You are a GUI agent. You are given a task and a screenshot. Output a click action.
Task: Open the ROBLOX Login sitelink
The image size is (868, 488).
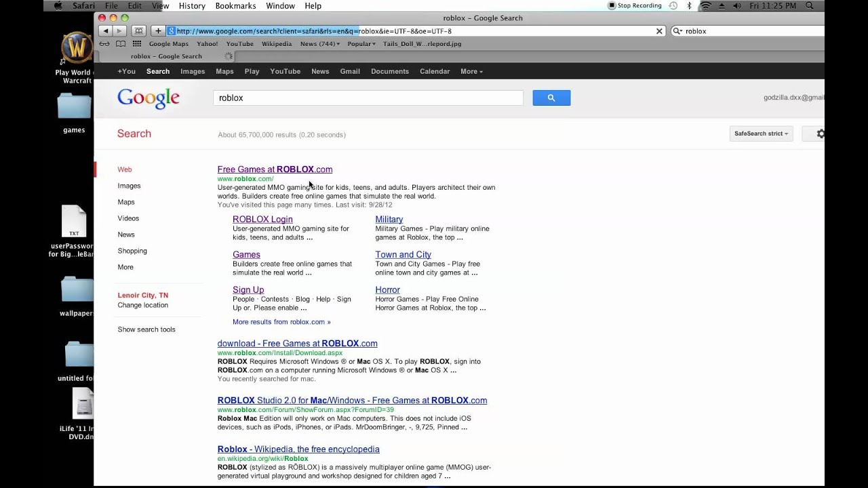coord(262,220)
